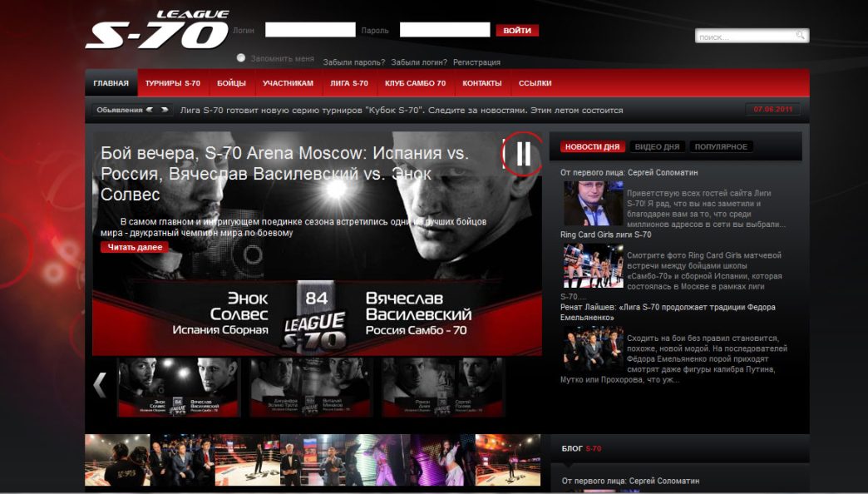Screen dimensions: 868x494
Task: Pause the featured fight slideshow
Action: 523,154
